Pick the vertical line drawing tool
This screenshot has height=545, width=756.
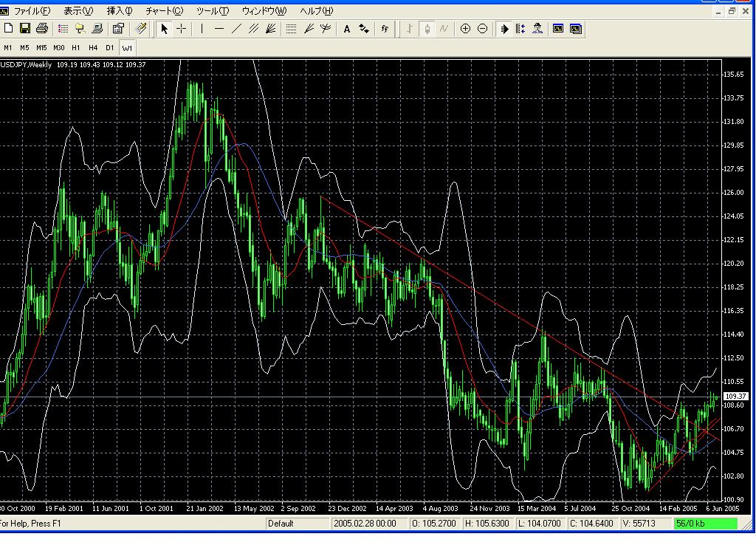click(202, 29)
